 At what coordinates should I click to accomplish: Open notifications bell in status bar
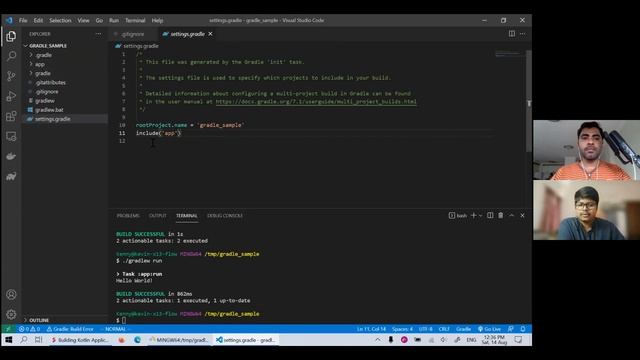point(523,329)
